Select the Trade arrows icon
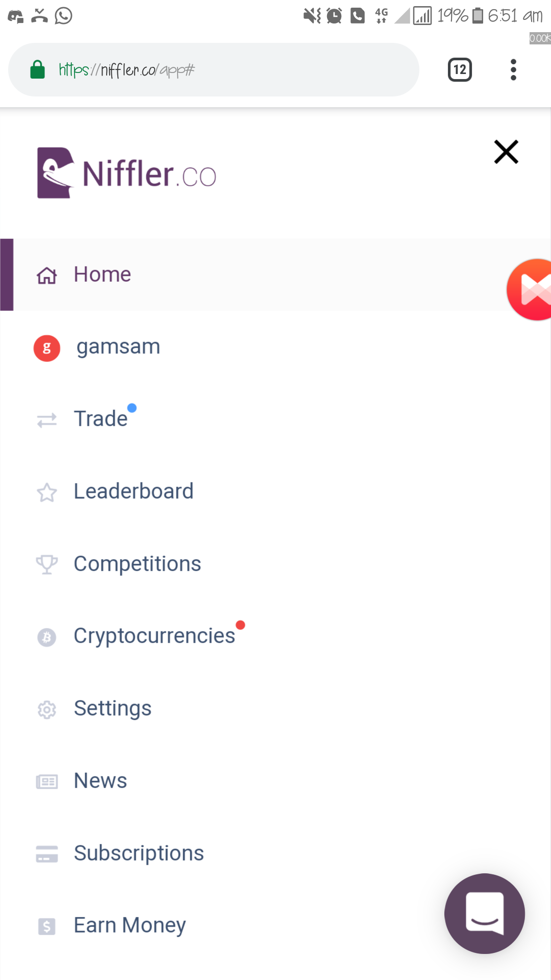Screen dimensions: 551x980 point(47,421)
